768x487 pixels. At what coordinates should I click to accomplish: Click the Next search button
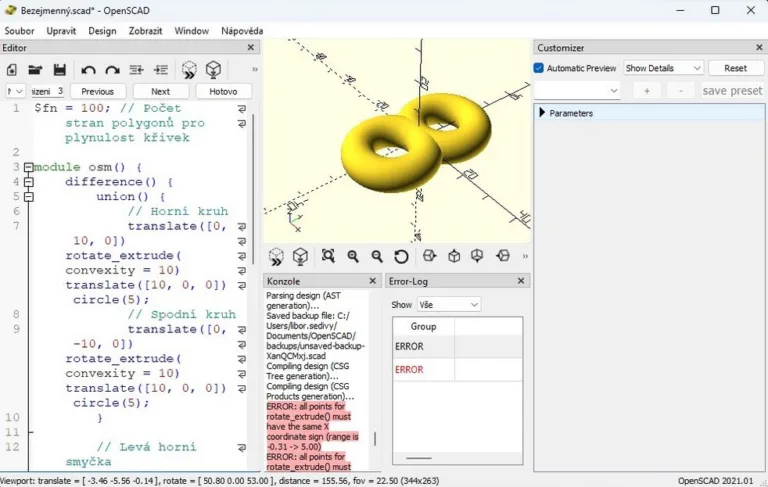(161, 91)
